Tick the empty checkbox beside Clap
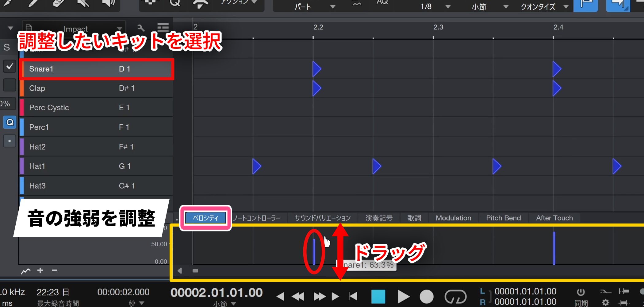This screenshot has width=644, height=307. pyautogui.click(x=10, y=85)
